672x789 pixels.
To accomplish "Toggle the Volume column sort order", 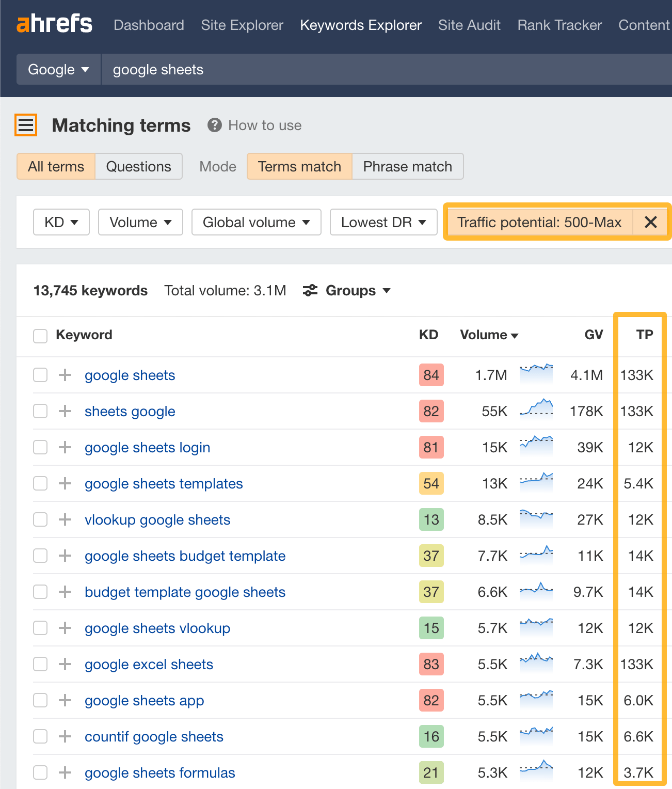I will coord(488,335).
